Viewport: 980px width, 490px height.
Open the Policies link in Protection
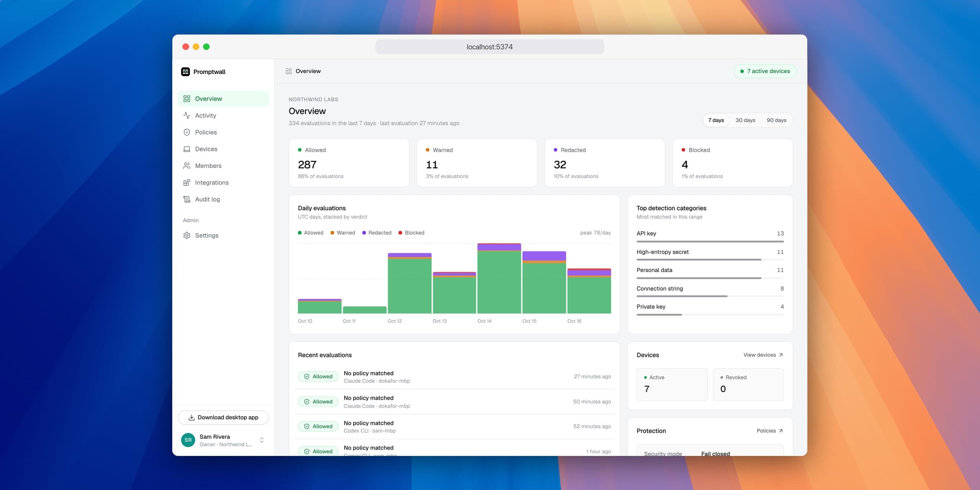(x=770, y=431)
